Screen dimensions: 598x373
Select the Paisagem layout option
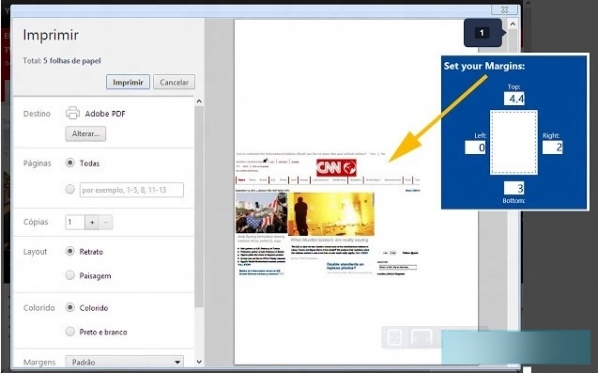coord(70,275)
